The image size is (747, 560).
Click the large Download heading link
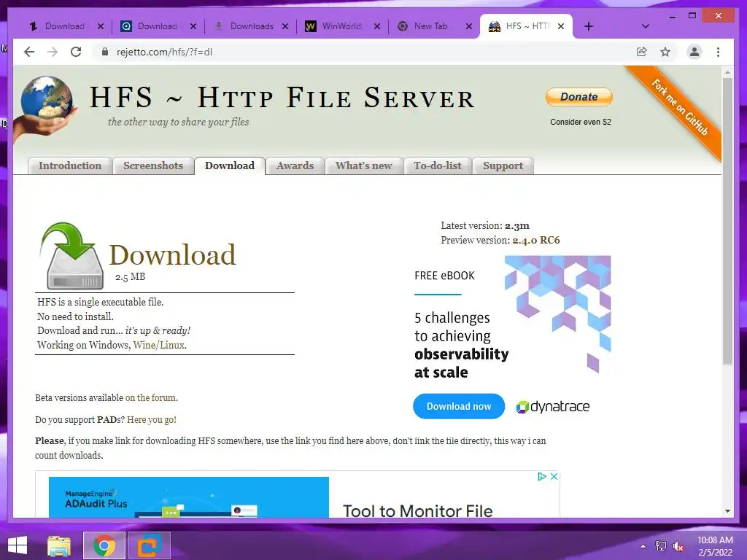click(x=172, y=254)
